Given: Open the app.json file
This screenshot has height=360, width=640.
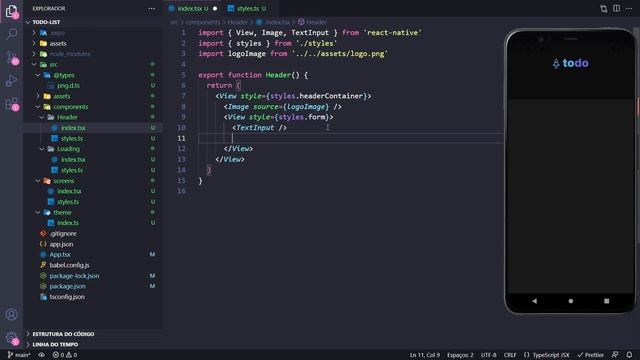Looking at the screenshot, I should pyautogui.click(x=61, y=244).
